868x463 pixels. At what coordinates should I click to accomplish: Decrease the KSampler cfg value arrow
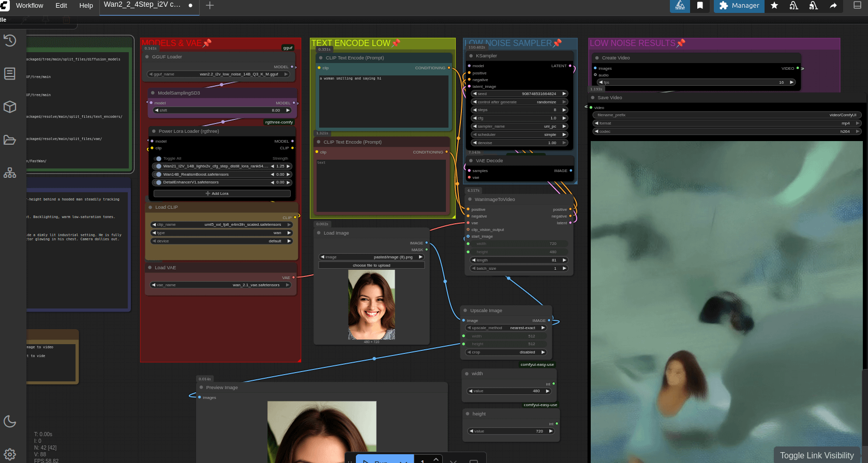coord(474,118)
